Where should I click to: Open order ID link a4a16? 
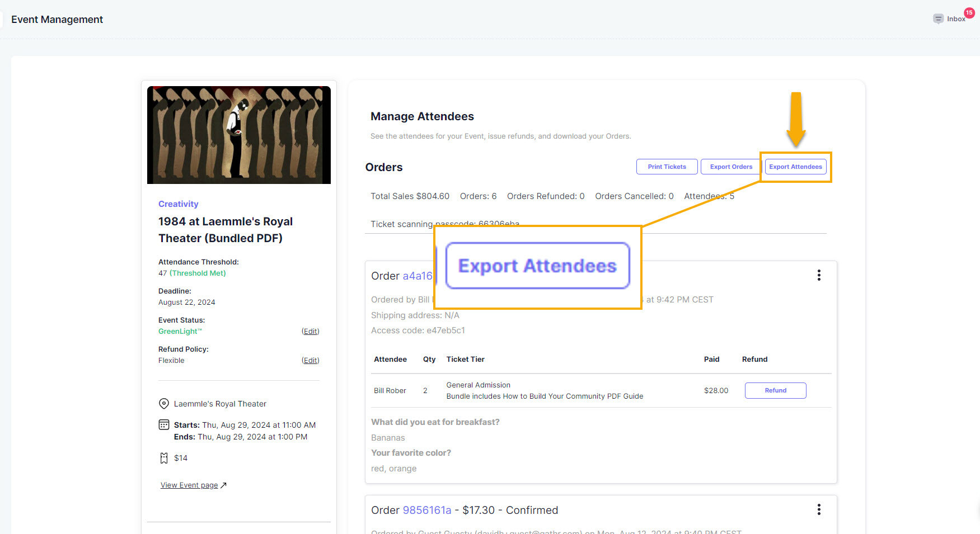(x=418, y=276)
